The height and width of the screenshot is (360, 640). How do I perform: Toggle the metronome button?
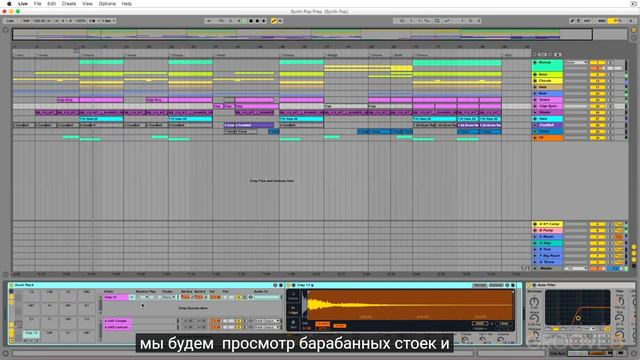pos(93,20)
